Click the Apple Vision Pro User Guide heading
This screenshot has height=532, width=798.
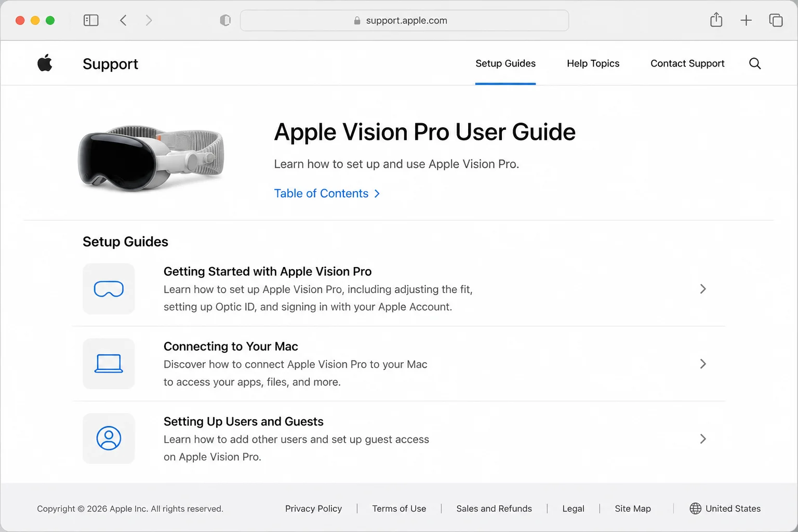click(424, 132)
